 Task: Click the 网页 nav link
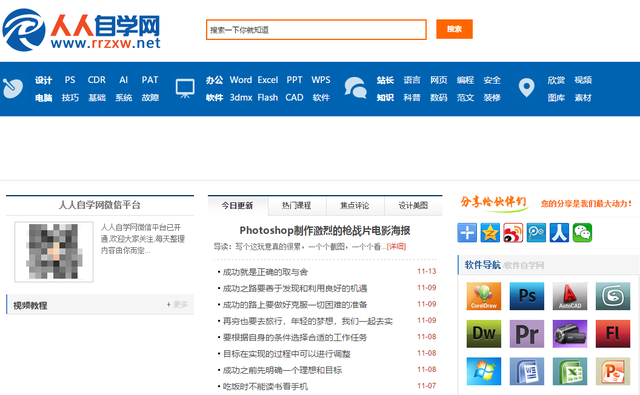point(439,80)
